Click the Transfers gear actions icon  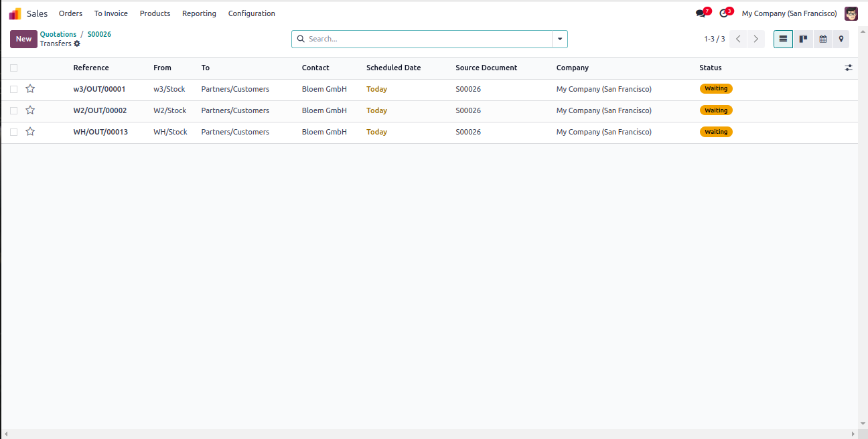pos(77,43)
